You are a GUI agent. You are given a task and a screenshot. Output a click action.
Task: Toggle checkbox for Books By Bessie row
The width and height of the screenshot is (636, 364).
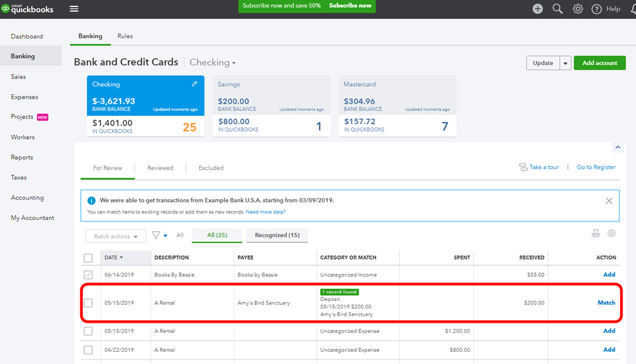88,275
